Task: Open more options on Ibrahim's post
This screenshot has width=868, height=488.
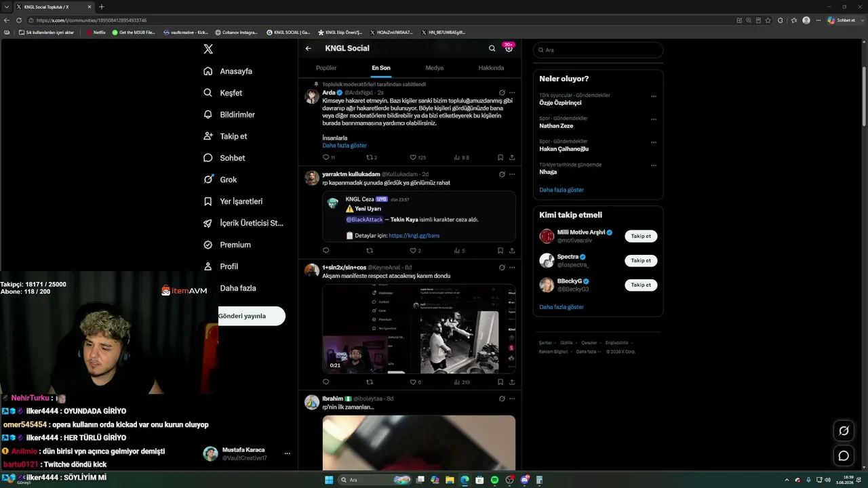Action: [512, 399]
